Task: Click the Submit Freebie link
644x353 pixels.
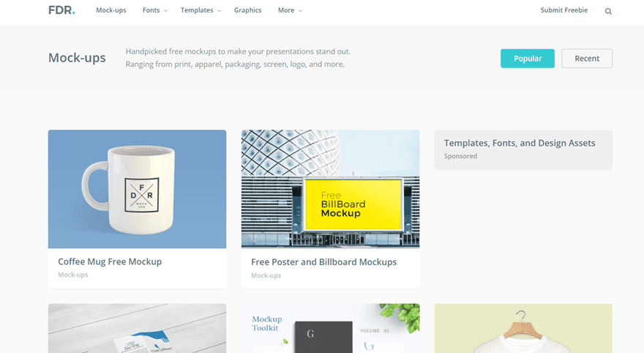Action: tap(564, 10)
